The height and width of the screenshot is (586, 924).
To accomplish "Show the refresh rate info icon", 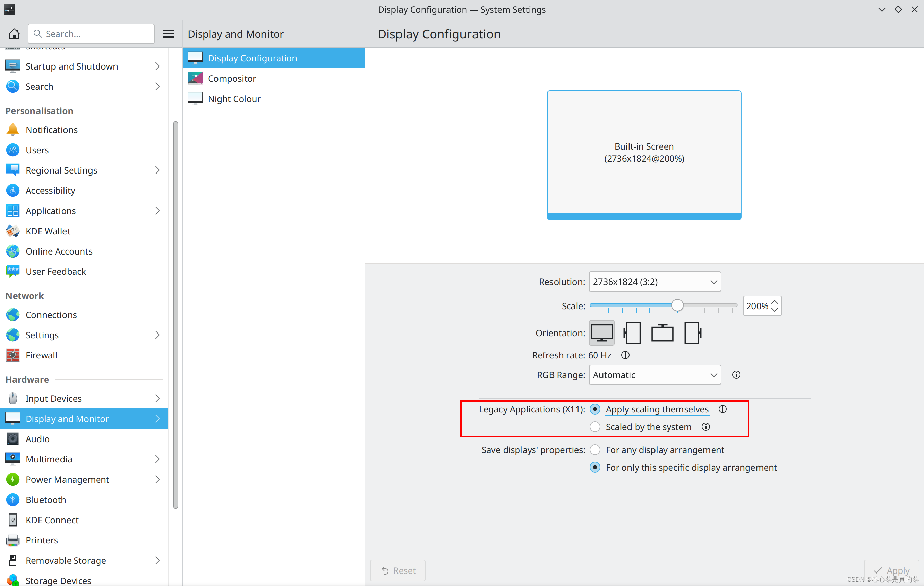I will [x=625, y=355].
